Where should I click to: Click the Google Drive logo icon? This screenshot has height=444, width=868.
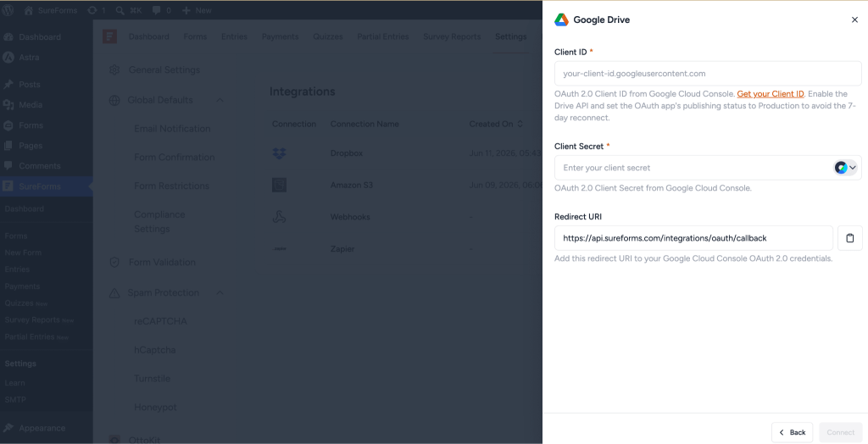coord(561,20)
